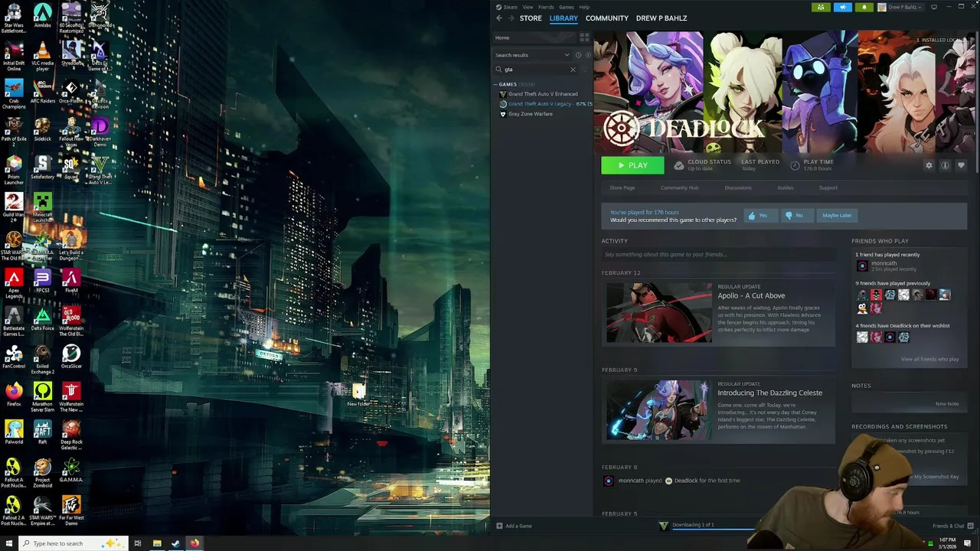Screen dimensions: 980x551
Task: Open the DREW P BAHLZ profile tab
Action: click(661, 18)
